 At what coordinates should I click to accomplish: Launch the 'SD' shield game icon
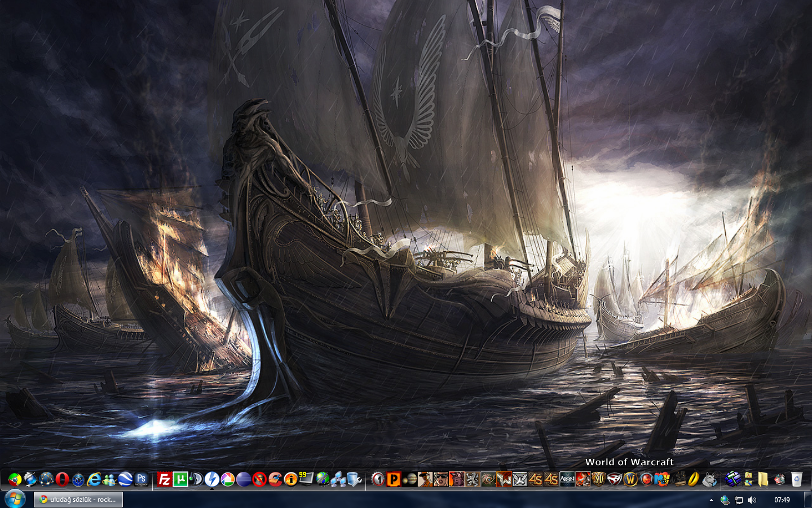point(598,480)
